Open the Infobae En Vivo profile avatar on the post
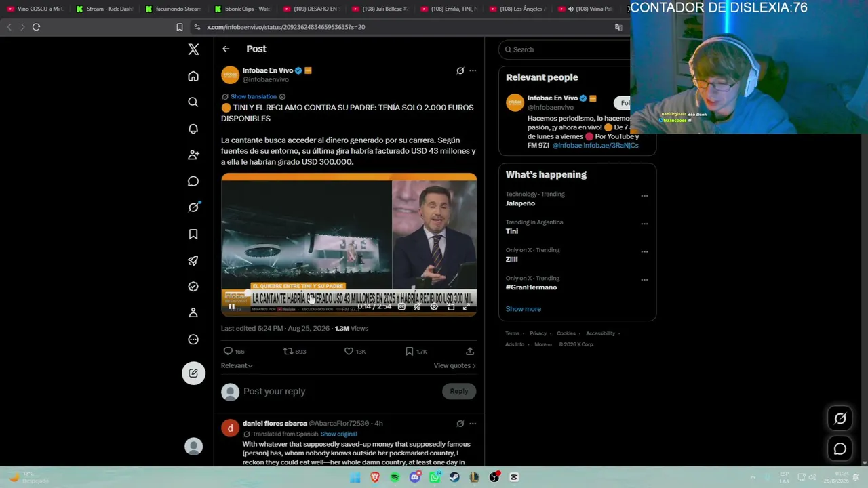The width and height of the screenshot is (868, 488). [x=230, y=75]
